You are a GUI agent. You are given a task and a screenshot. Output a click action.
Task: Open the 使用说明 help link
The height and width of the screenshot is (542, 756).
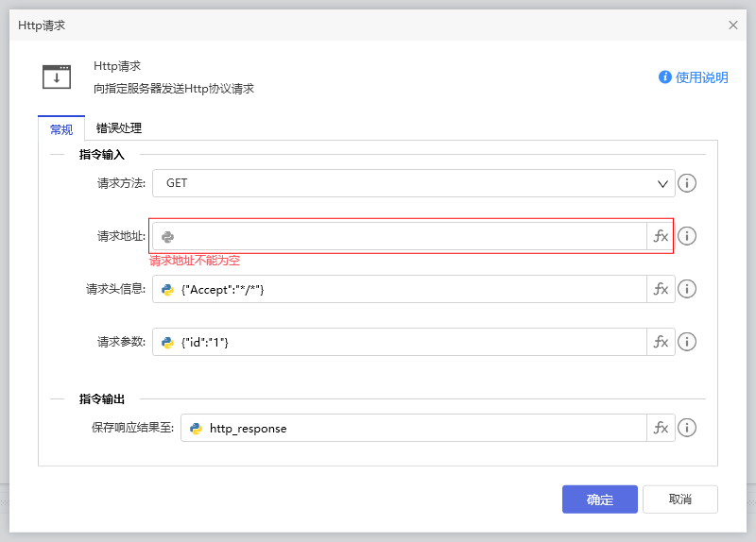click(x=694, y=77)
